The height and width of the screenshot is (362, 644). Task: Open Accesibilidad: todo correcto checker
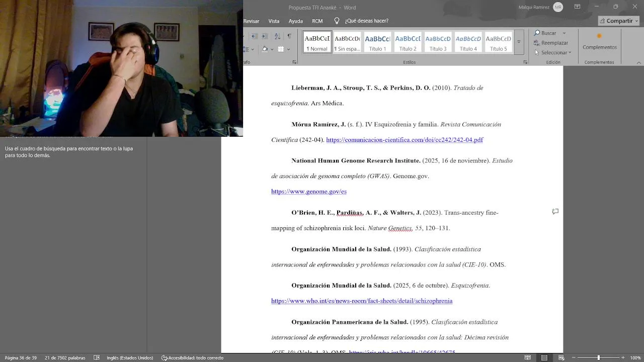192,358
